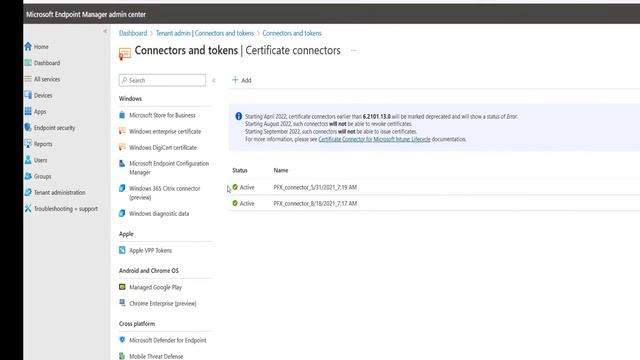Open the Devices icon in sidebar
Image resolution: width=640 pixels, height=360 pixels.
click(28, 95)
